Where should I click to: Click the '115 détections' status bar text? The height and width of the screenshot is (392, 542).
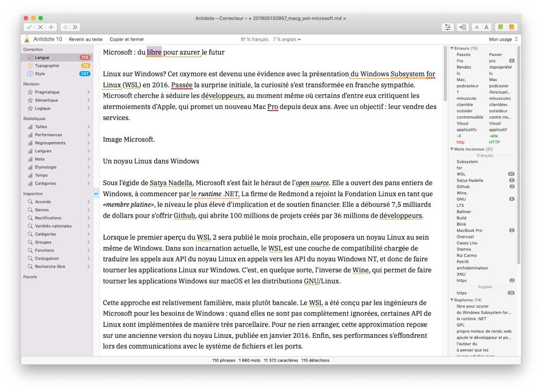click(315, 360)
